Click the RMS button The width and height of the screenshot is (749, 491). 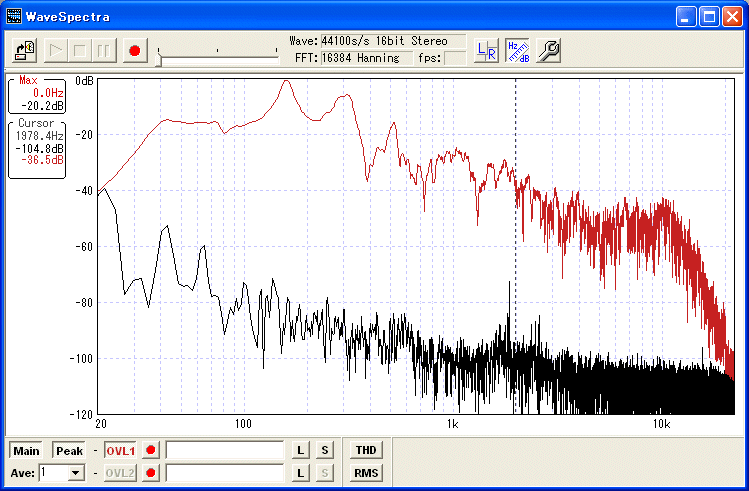pyautogui.click(x=365, y=473)
